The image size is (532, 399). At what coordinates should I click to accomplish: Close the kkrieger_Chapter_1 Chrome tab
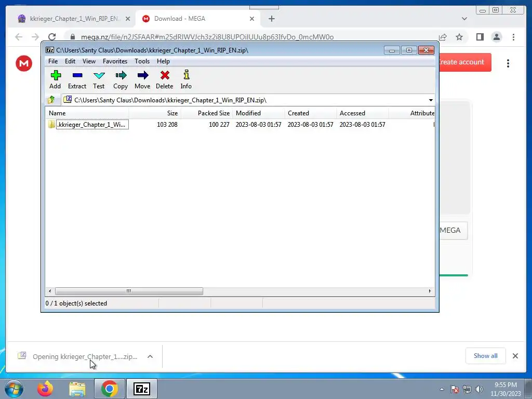pos(128,19)
